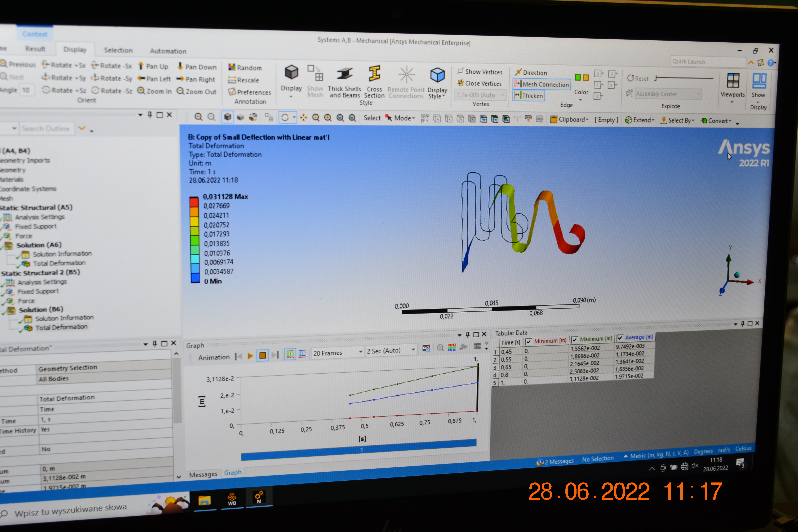Screen dimensions: 798x532
Task: Click red top color of legend
Action: (194, 202)
